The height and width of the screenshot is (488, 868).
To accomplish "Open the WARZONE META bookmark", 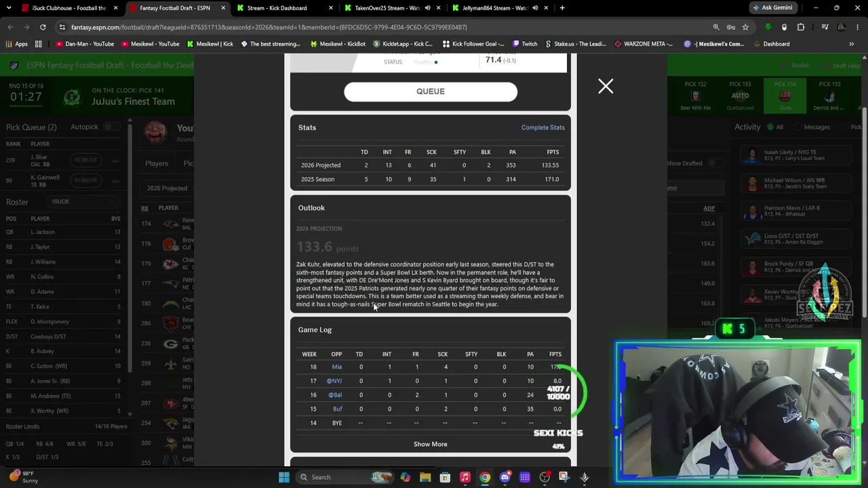I will [644, 44].
